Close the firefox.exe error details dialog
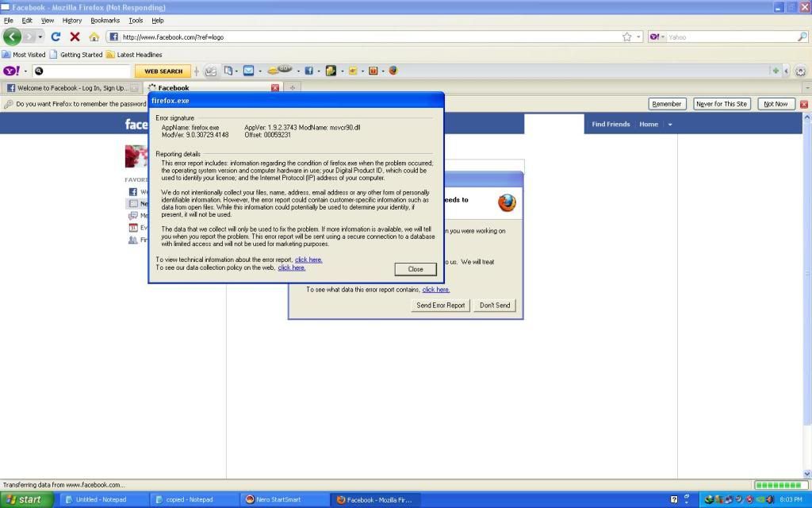 (x=416, y=269)
